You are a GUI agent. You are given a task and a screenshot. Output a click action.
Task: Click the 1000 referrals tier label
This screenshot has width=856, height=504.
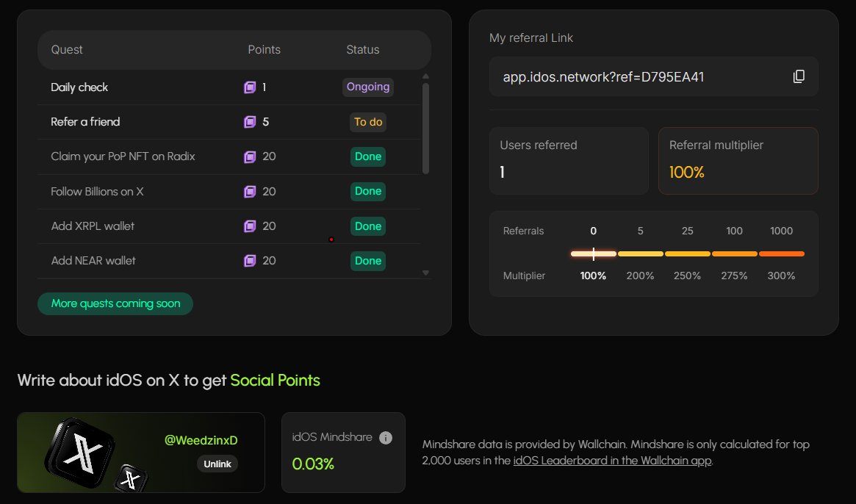coord(781,231)
